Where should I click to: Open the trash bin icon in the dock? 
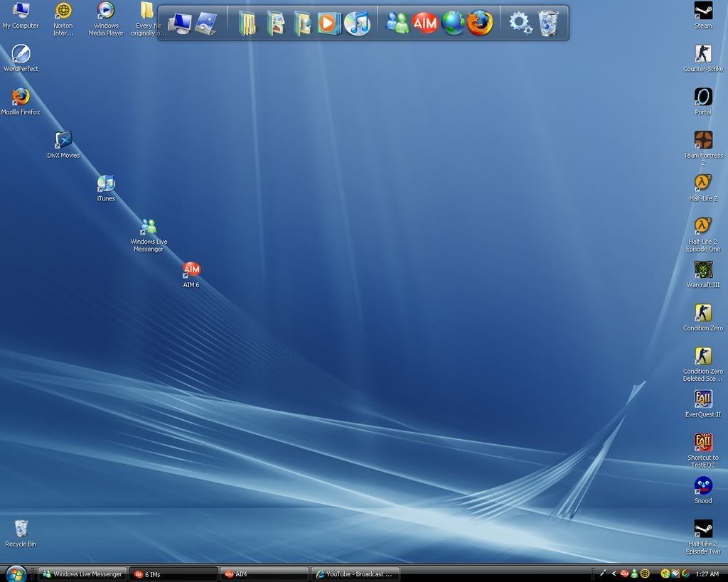pos(548,23)
